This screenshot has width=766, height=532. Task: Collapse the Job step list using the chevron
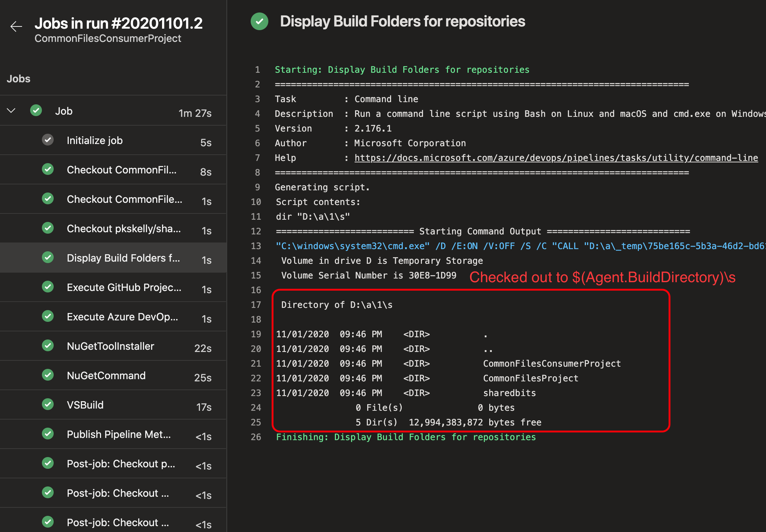(x=11, y=110)
